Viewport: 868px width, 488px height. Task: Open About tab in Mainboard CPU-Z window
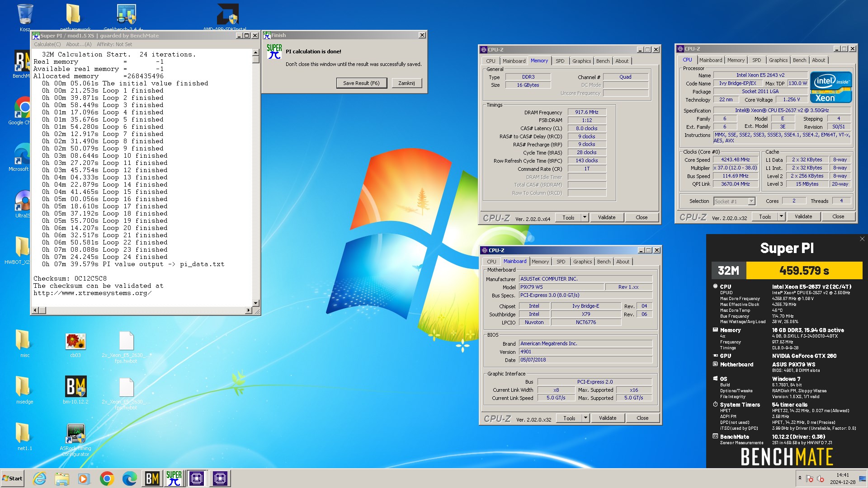point(623,262)
